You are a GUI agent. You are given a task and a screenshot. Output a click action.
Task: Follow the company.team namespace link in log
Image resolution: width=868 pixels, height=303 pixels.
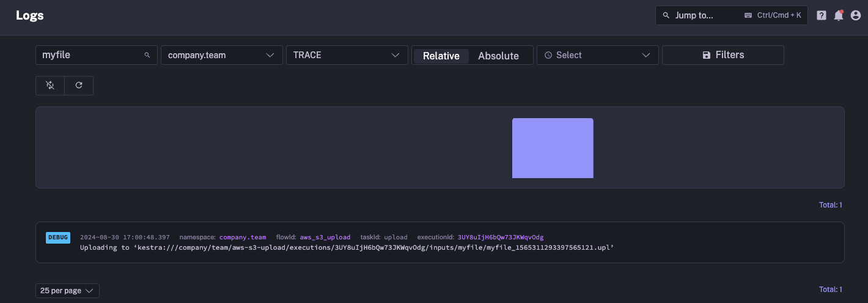243,238
